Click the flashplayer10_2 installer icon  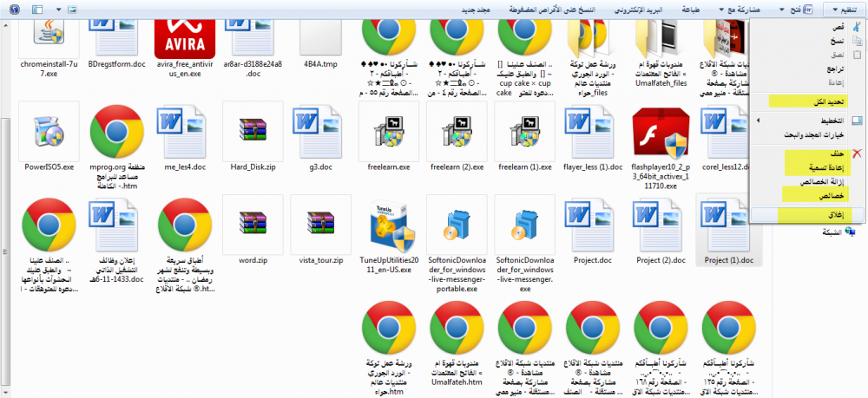click(661, 130)
